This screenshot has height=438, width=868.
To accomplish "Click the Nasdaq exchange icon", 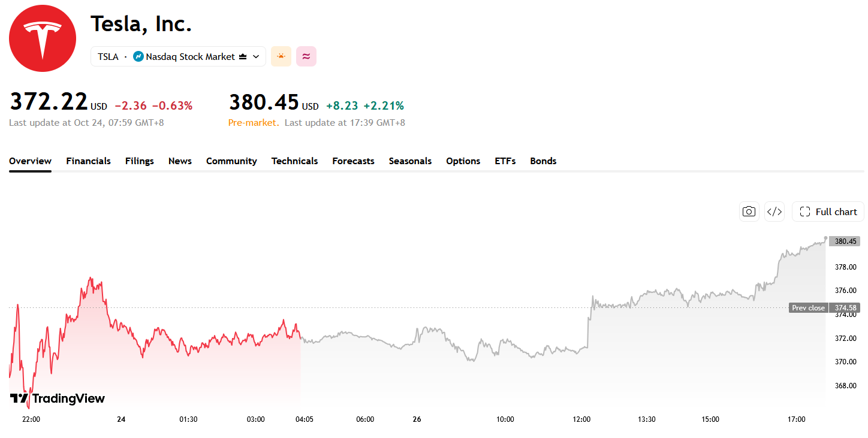I will tap(138, 56).
